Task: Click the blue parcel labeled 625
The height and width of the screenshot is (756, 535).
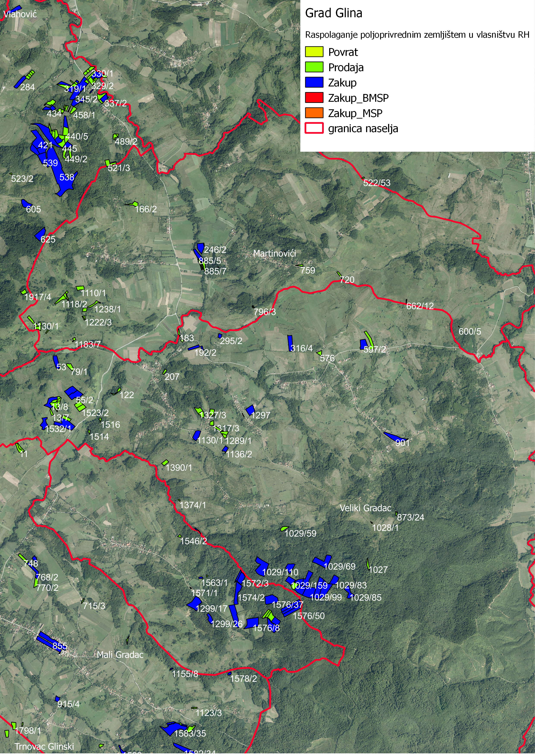Action: point(40,234)
